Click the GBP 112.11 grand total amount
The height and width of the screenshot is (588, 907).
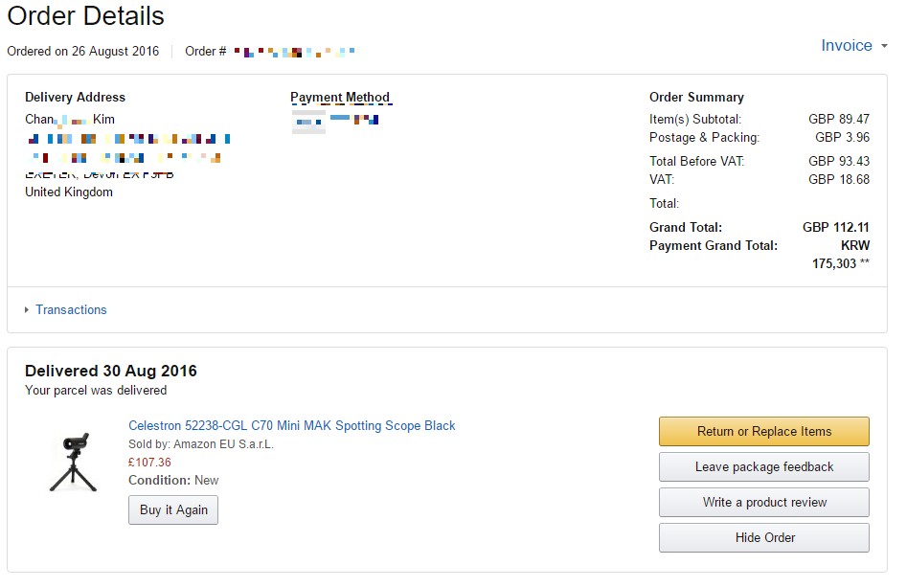point(835,228)
